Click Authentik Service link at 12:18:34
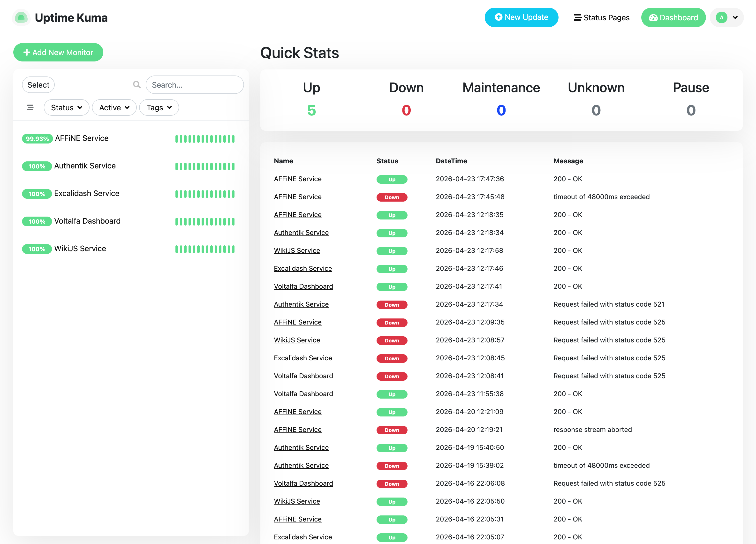 click(x=301, y=233)
